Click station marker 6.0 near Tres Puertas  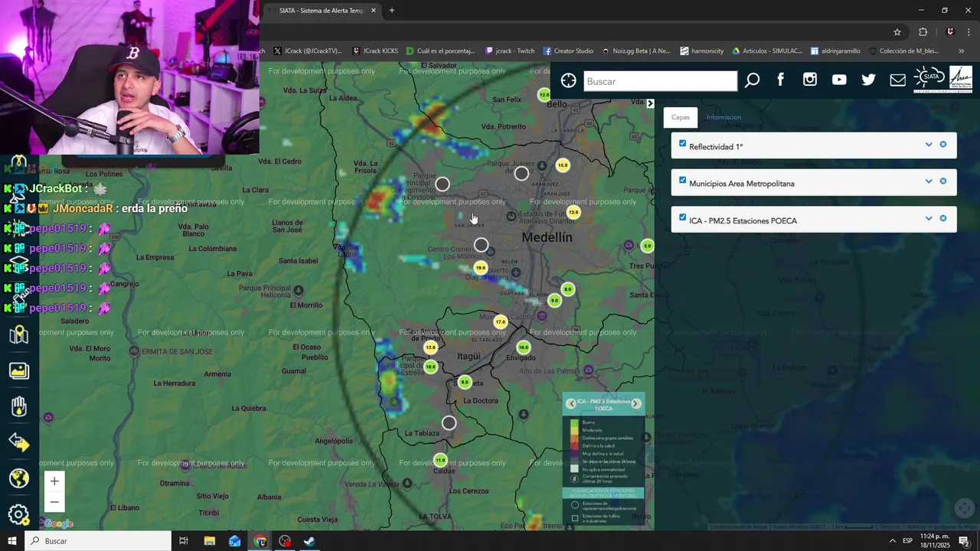[x=647, y=246]
